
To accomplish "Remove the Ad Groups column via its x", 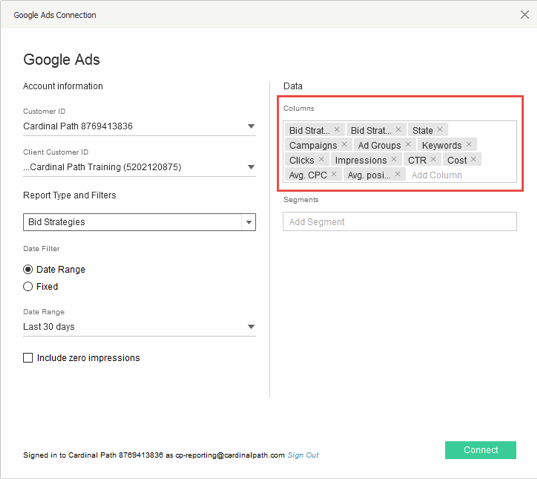I will tap(408, 144).
